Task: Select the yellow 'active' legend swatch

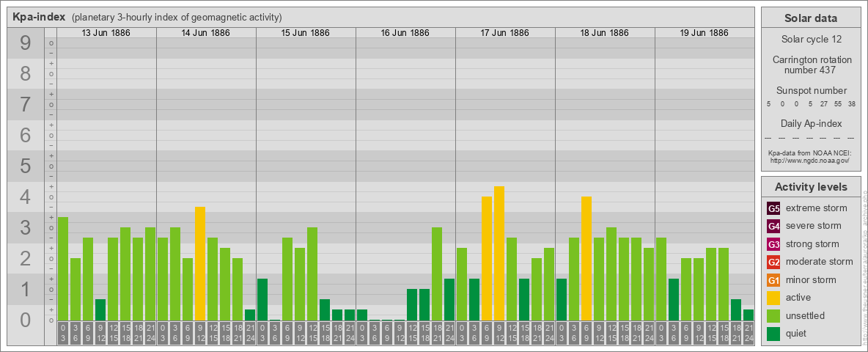Action: (x=773, y=298)
